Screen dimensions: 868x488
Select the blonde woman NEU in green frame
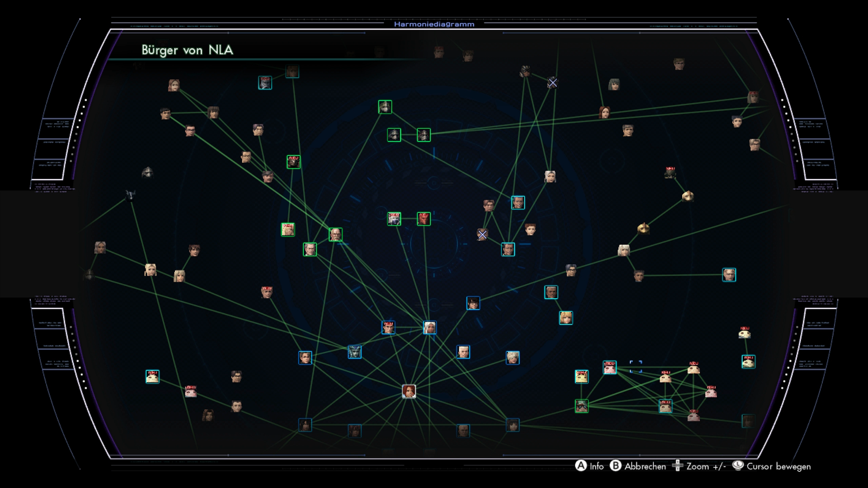click(x=288, y=230)
